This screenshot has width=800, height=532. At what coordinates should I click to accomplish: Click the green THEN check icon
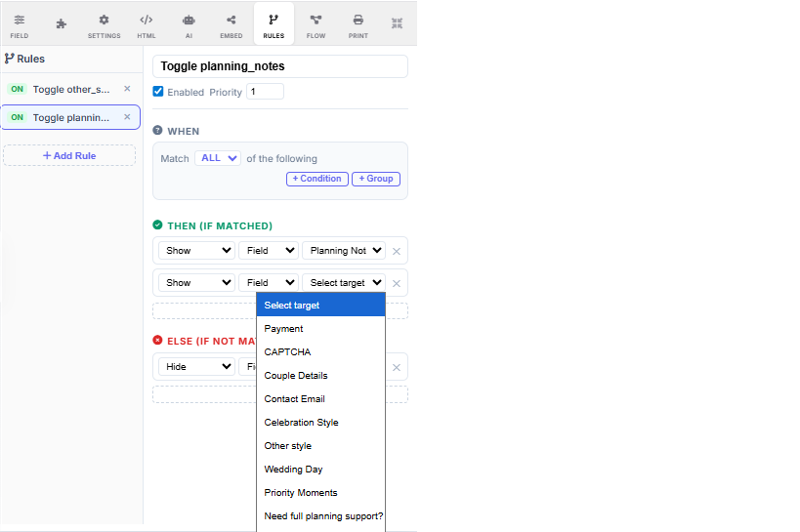pyautogui.click(x=157, y=225)
